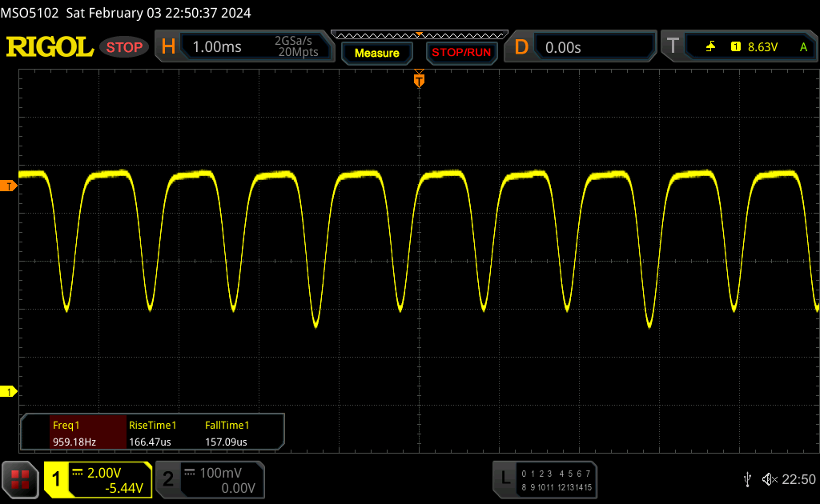
Task: Toggle channel 1 with 2.00V scale
Action: [98, 479]
